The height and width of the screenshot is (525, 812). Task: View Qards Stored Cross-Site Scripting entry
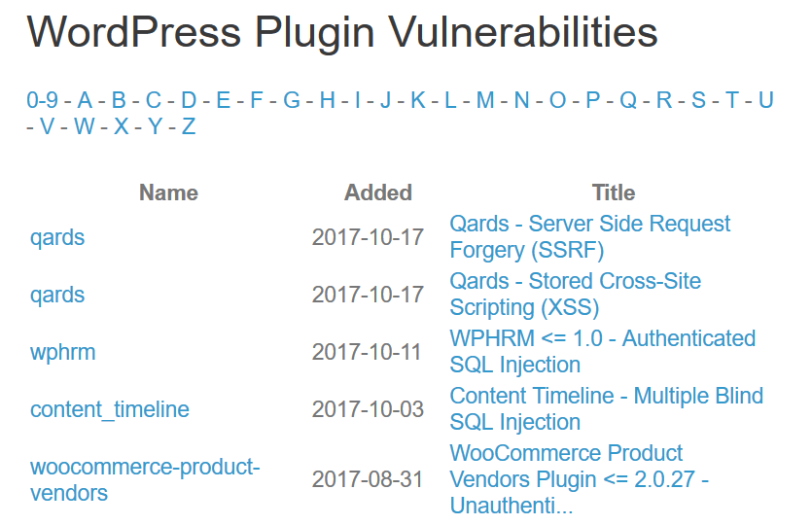coord(575,295)
